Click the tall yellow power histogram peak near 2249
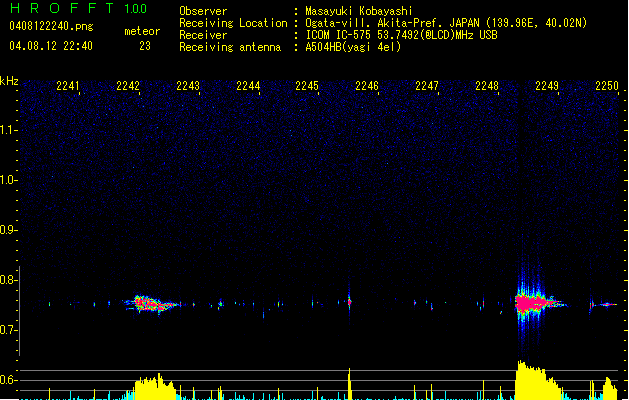The width and height of the screenshot is (629, 400). [x=538, y=380]
